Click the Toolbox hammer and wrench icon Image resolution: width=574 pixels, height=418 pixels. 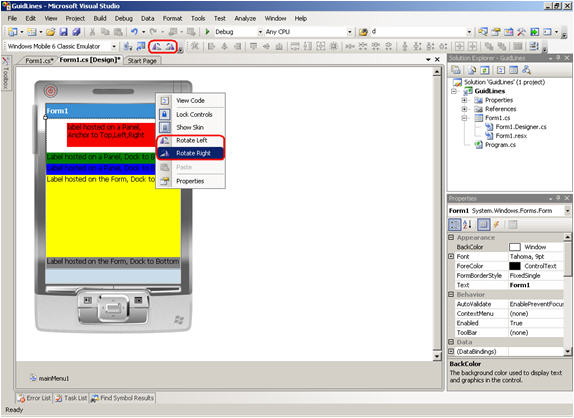tap(521, 32)
